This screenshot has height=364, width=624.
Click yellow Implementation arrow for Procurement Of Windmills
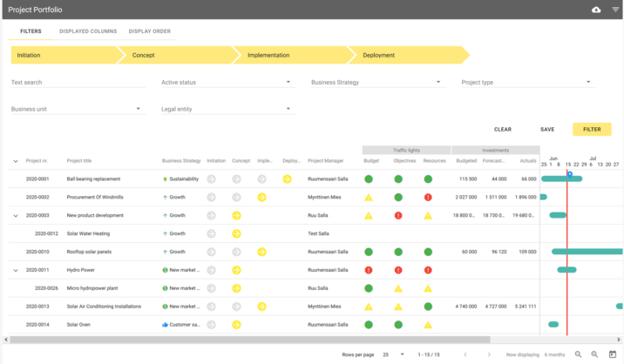(261, 198)
